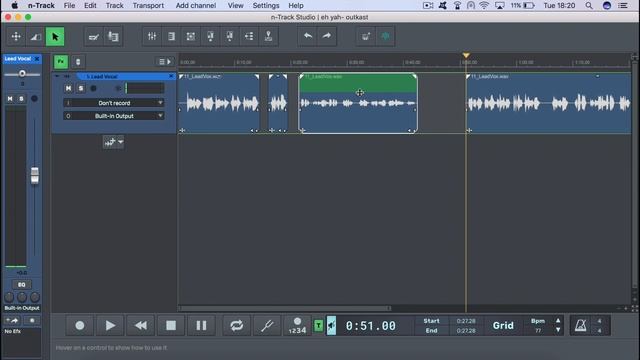The height and width of the screenshot is (360, 640).
Task: Open the tuner fork icon
Action: click(267, 325)
